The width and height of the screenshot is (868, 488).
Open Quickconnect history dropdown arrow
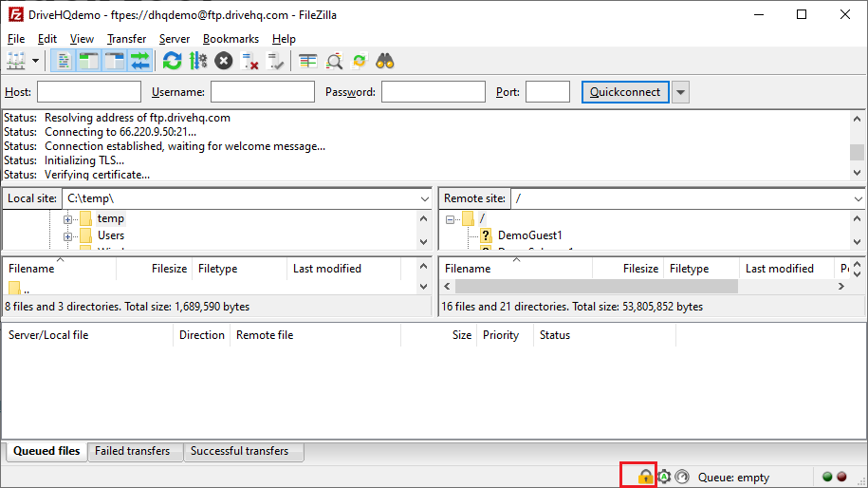(x=681, y=92)
